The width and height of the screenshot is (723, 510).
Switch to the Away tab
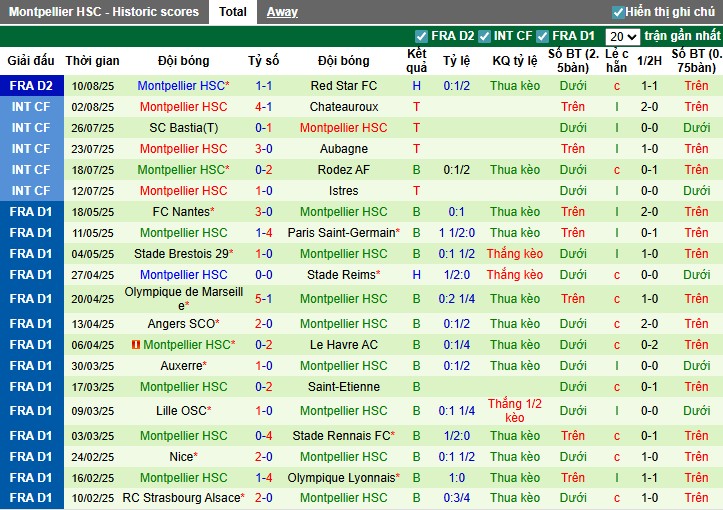click(x=282, y=12)
